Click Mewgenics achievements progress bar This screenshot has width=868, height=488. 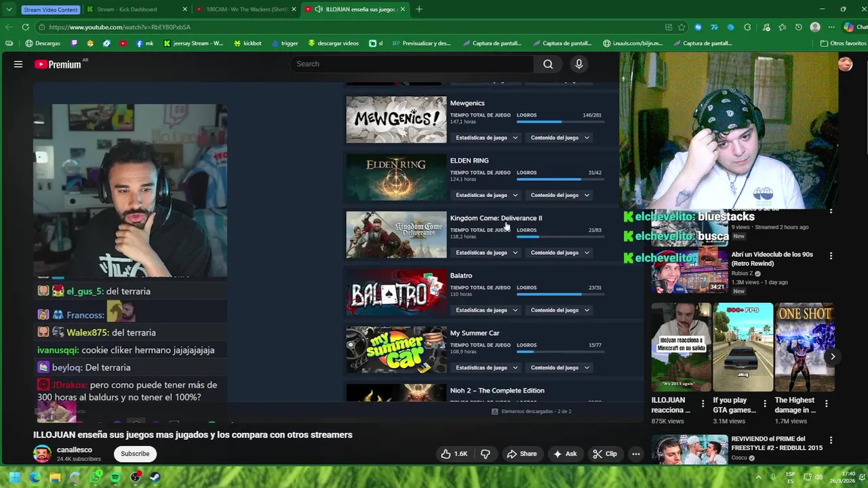pyautogui.click(x=559, y=122)
